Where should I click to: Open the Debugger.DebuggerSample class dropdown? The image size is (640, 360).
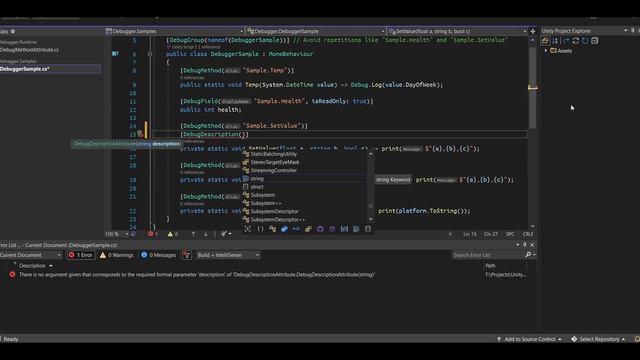point(316,31)
